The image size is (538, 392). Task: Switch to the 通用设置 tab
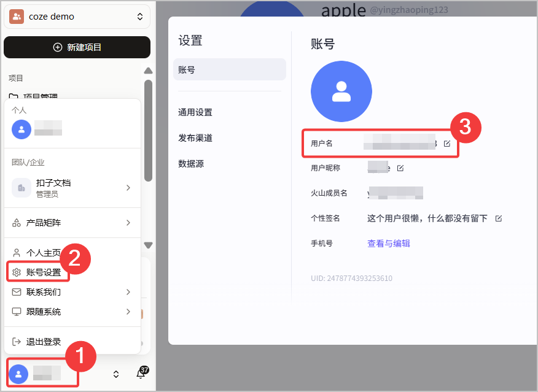pyautogui.click(x=195, y=112)
